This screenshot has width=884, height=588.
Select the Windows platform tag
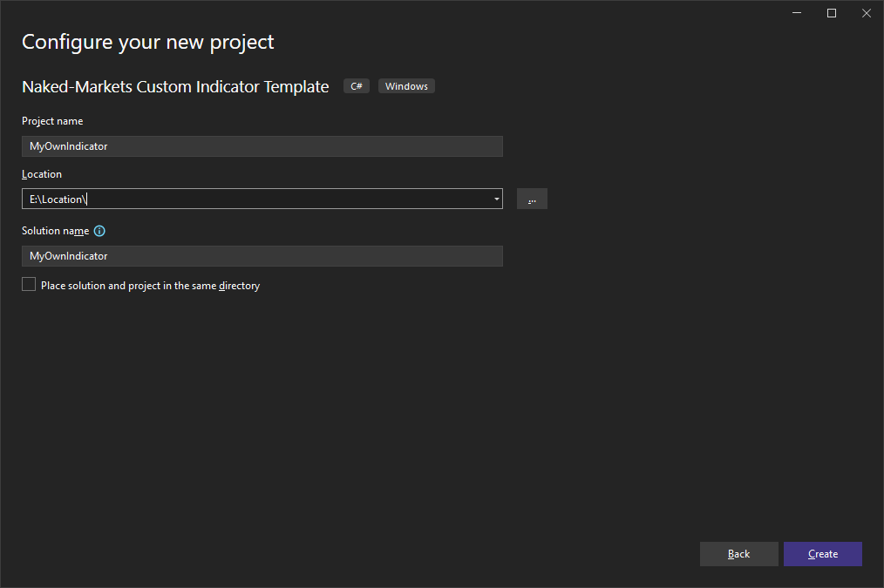tap(406, 86)
